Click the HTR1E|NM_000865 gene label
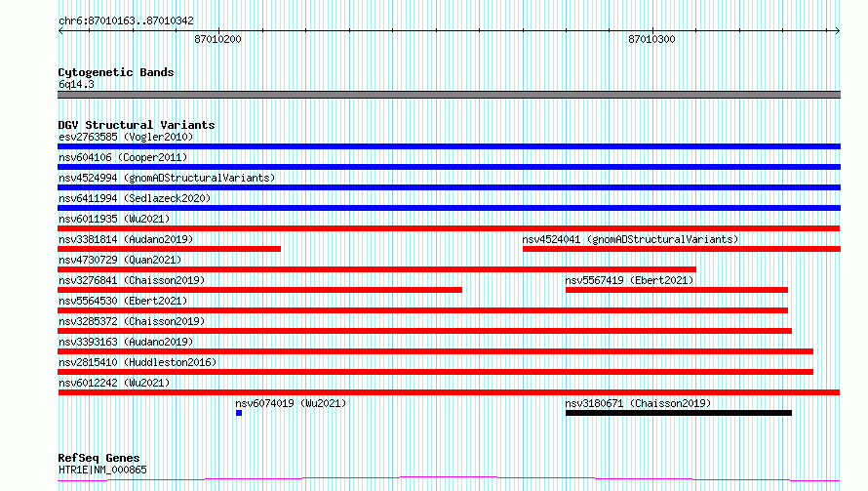 click(x=102, y=470)
